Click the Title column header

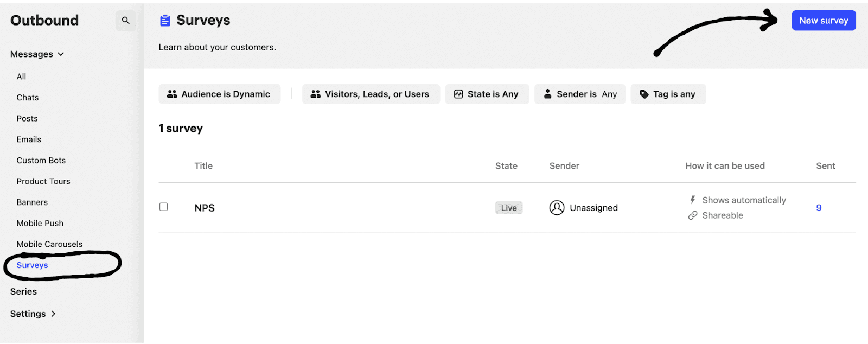(x=203, y=166)
